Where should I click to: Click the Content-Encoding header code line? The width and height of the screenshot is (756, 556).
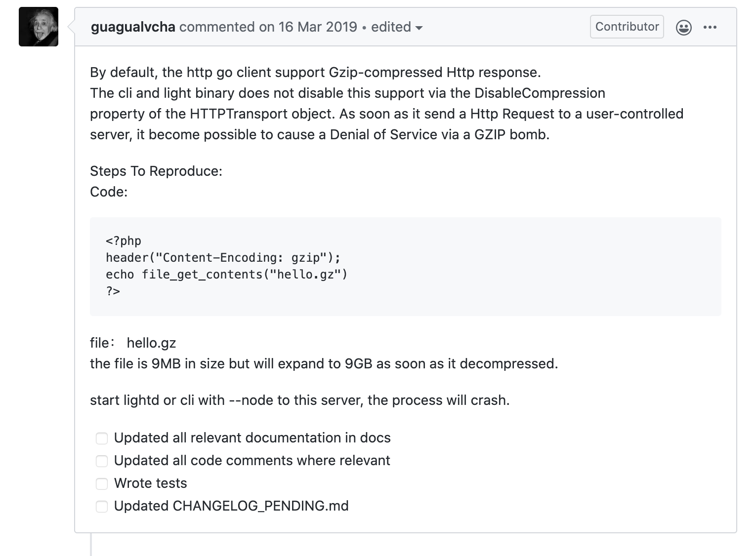click(x=223, y=258)
